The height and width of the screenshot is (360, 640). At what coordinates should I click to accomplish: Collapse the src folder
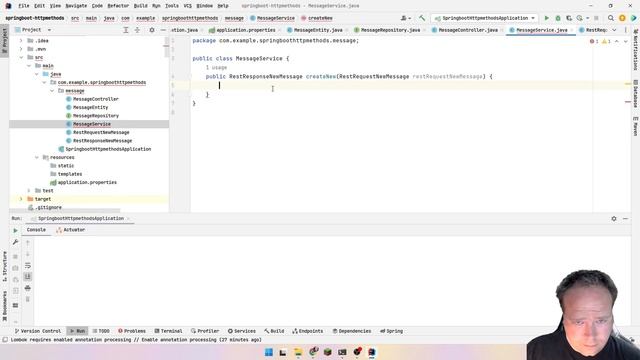pyautogui.click(x=21, y=57)
